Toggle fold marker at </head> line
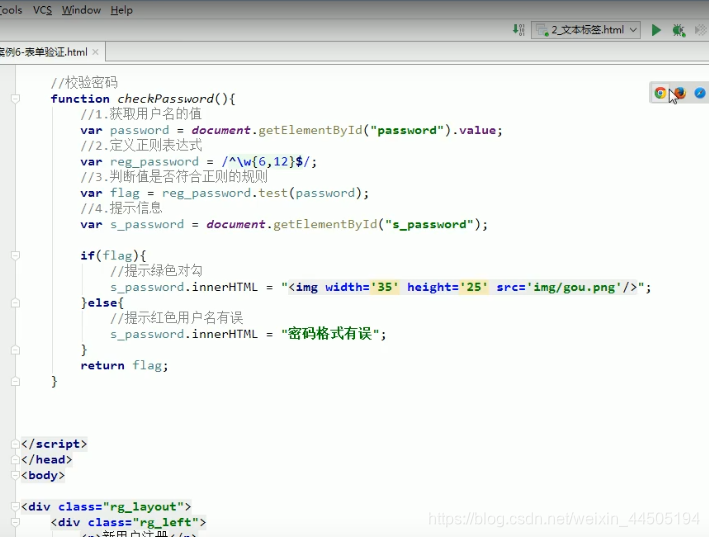The height and width of the screenshot is (537, 709). coord(15,460)
